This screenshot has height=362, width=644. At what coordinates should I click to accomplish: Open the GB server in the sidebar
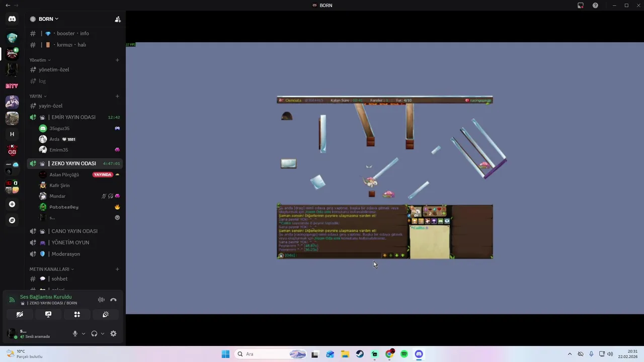(x=12, y=150)
